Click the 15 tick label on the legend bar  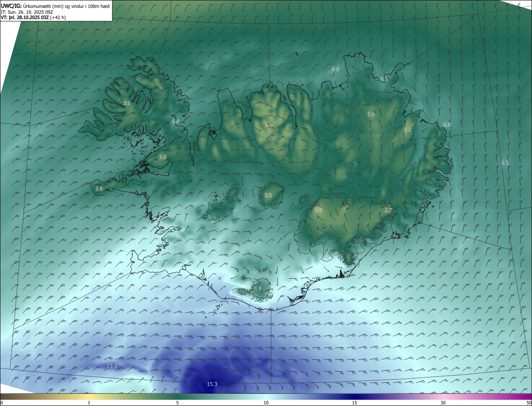click(x=355, y=403)
